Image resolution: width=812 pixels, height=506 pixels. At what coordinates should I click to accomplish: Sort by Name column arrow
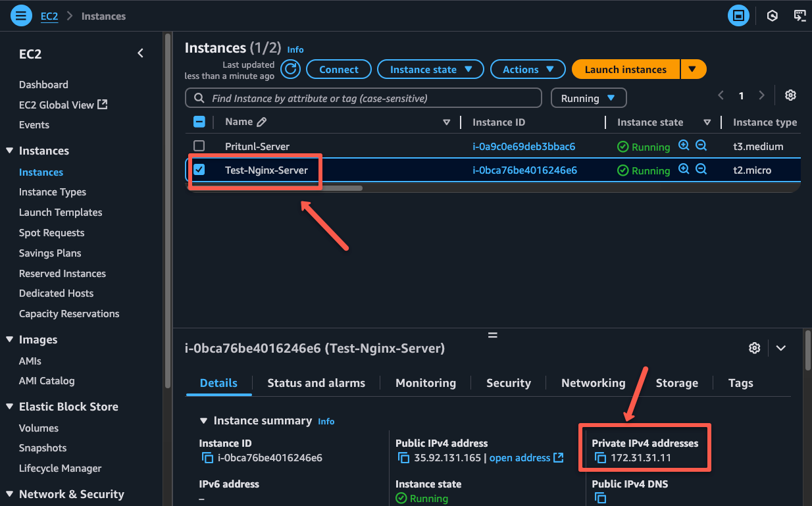pos(447,122)
